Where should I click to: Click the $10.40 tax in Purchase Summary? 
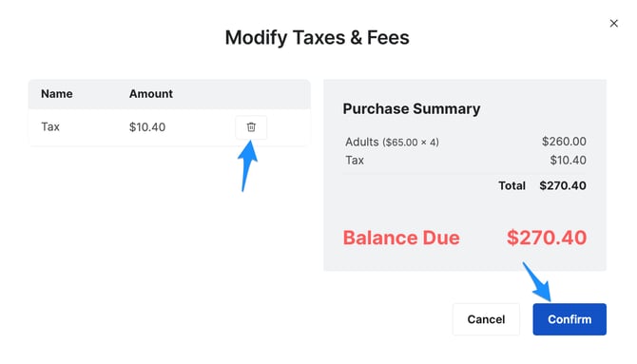pyautogui.click(x=568, y=160)
